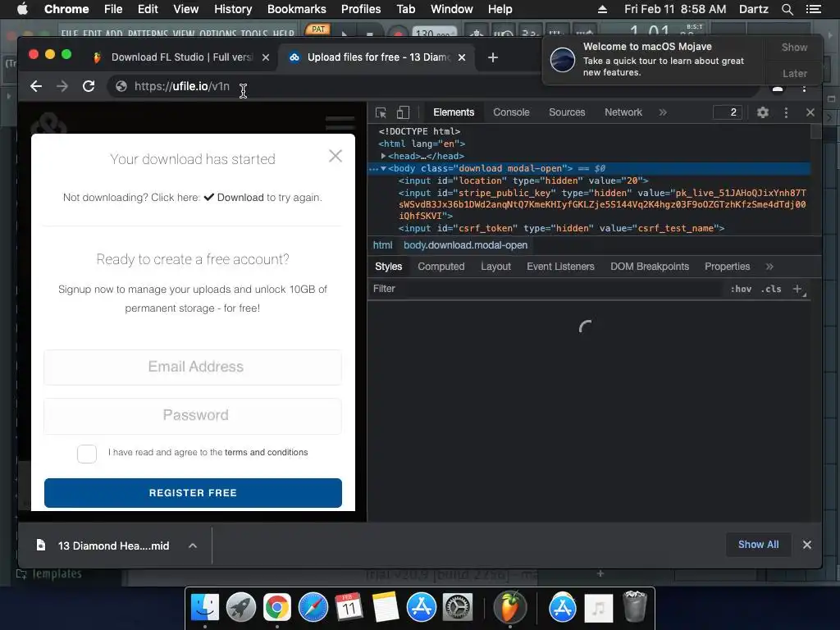The height and width of the screenshot is (630, 840).
Task: Open the Event Listeners tab
Action: tap(560, 267)
